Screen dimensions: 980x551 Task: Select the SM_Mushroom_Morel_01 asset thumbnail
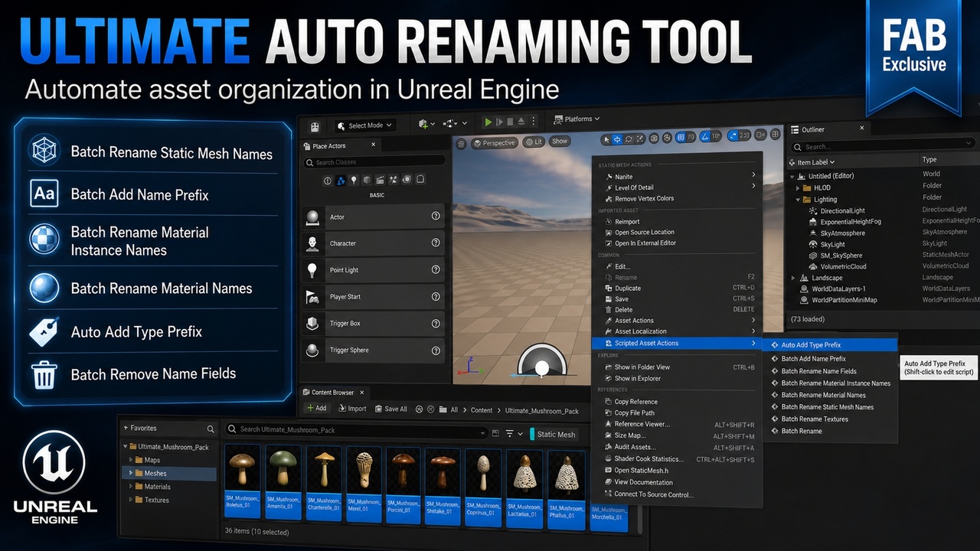(x=363, y=485)
